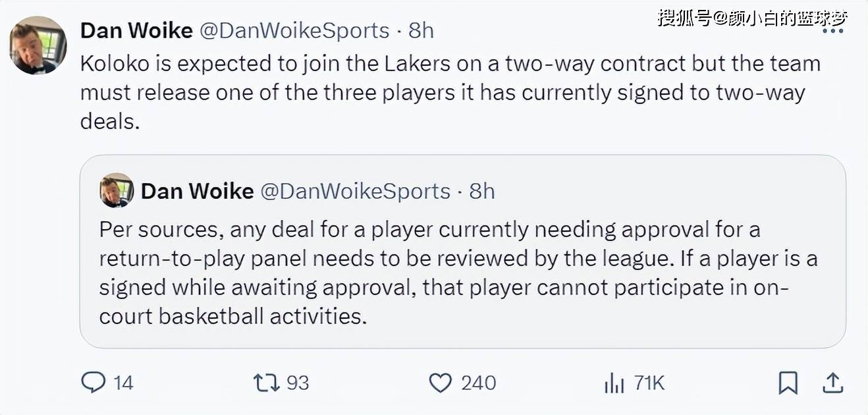Open the Dan Woike author name
The width and height of the screenshot is (868, 415).
click(136, 30)
